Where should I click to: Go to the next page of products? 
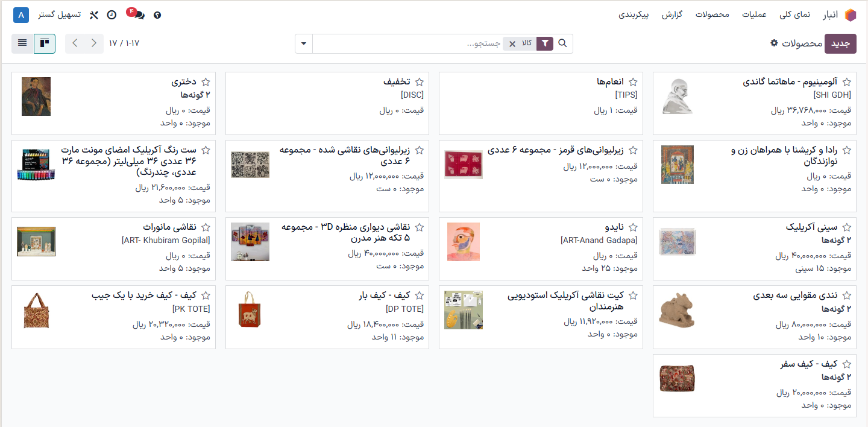pyautogui.click(x=74, y=43)
